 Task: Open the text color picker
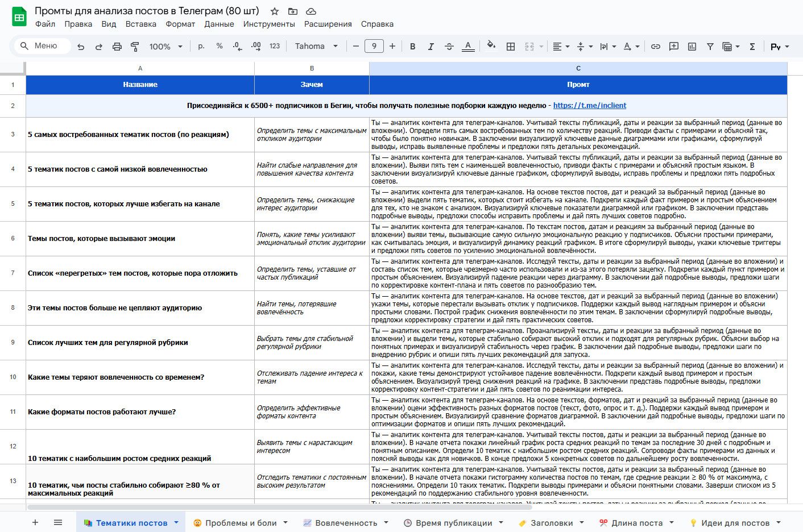click(468, 46)
